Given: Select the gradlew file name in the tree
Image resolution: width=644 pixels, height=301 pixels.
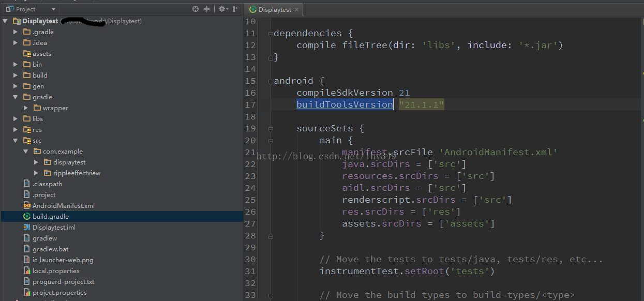Looking at the screenshot, I should (45, 238).
